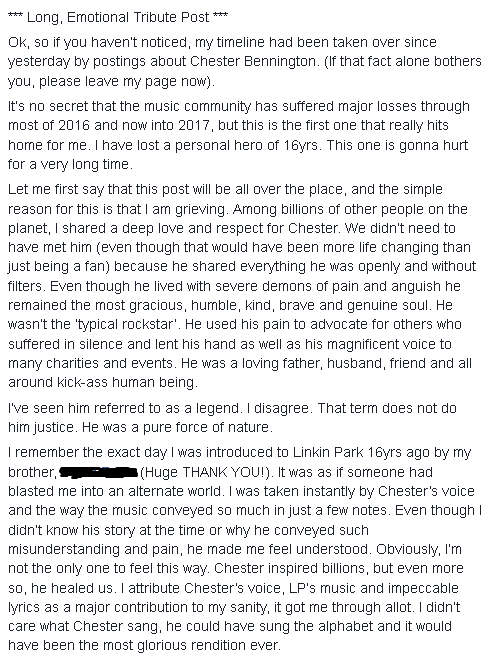Click the sentence 'for a very long time.'
Screen dimensions: 492x658
click(x=70, y=164)
